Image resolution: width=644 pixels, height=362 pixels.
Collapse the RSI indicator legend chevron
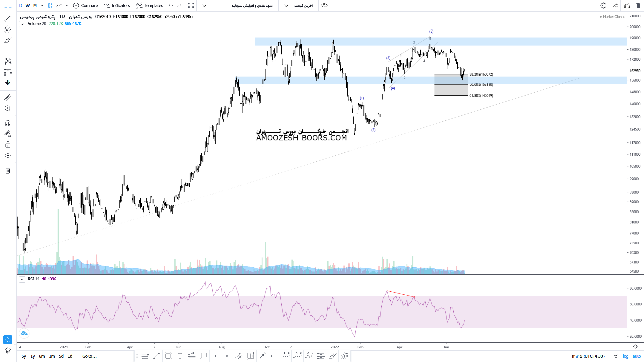tap(22, 279)
